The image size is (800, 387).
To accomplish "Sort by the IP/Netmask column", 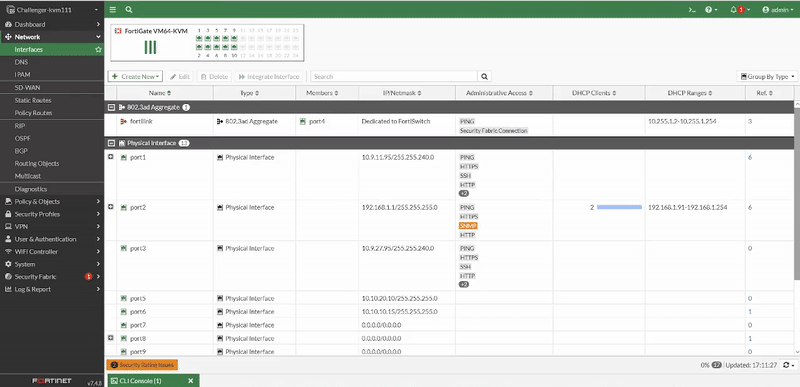I will pyautogui.click(x=402, y=93).
